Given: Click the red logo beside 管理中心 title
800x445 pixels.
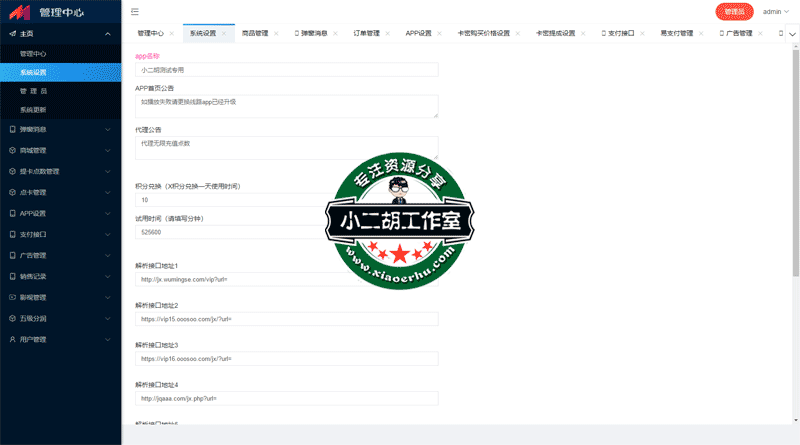Looking at the screenshot, I should 20,12.
